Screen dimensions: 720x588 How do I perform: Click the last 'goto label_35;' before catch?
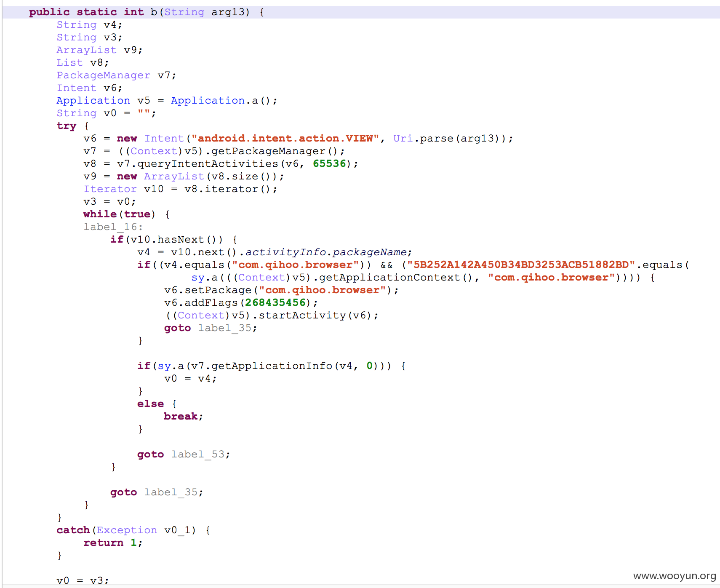click(x=157, y=492)
